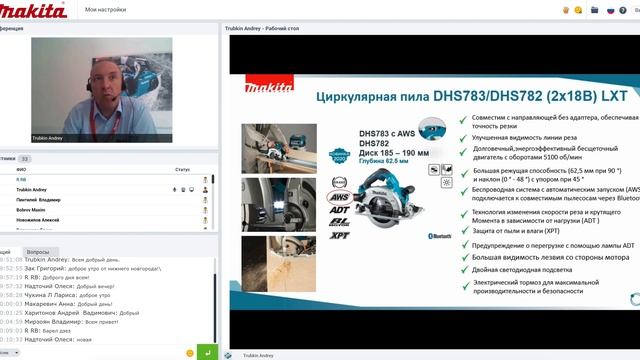Click the Trubkin Andrey - Рабочий стол panel title

point(262,29)
